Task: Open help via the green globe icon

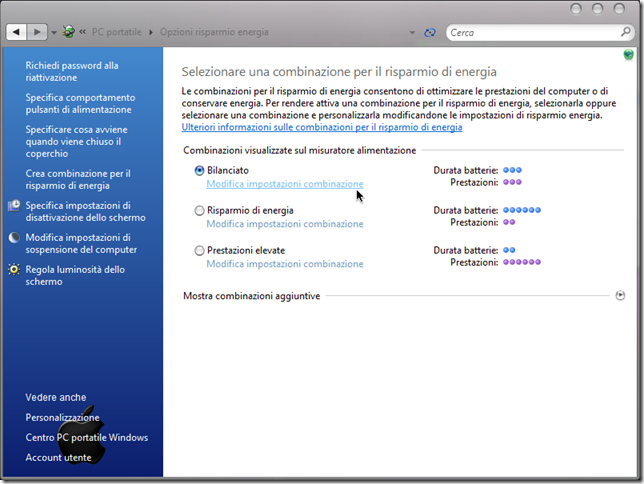Action: [x=628, y=54]
